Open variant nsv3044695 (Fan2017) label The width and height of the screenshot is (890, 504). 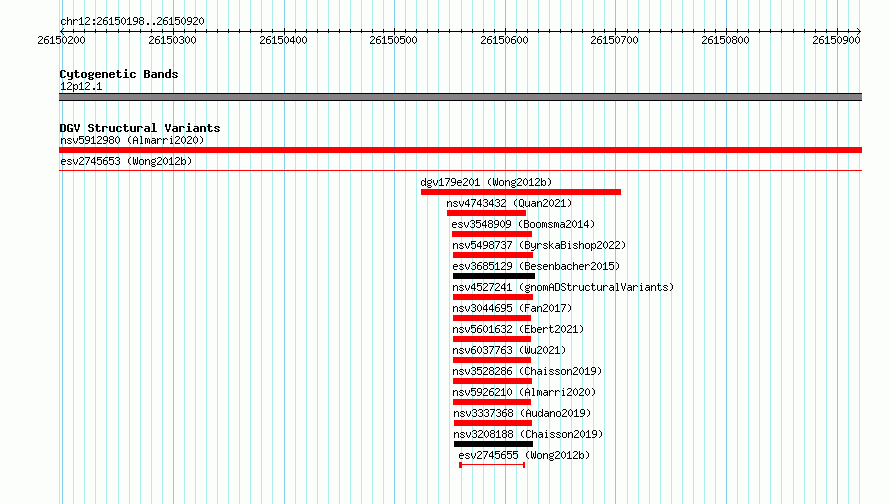[513, 308]
